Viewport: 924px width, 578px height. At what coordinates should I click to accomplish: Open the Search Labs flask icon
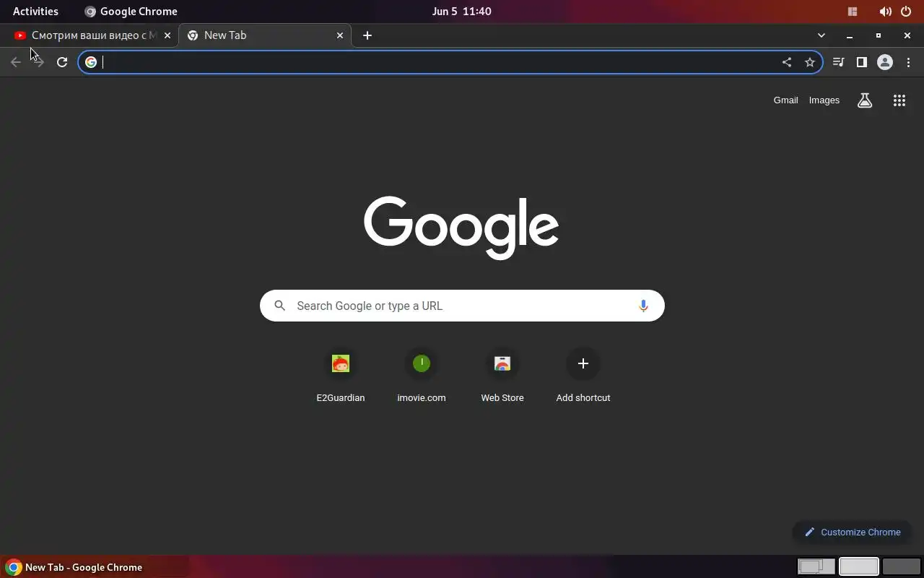click(865, 100)
